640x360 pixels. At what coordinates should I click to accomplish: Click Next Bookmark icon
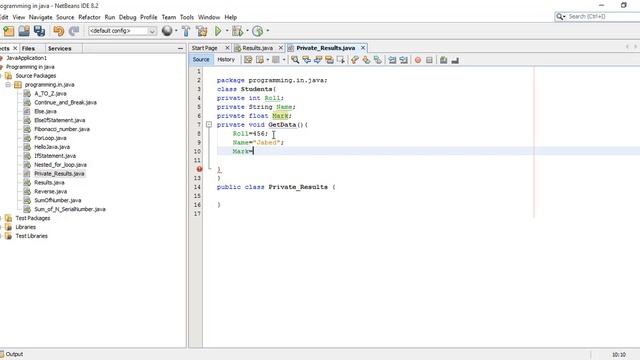(366, 60)
